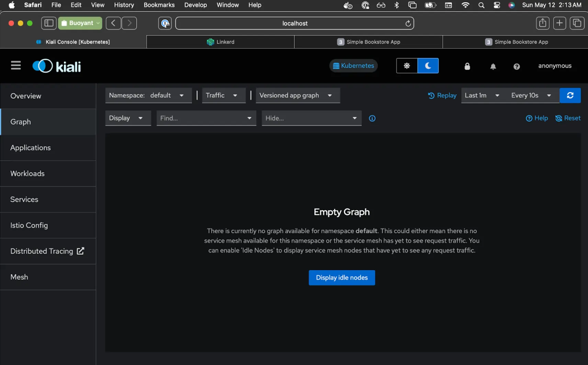This screenshot has height=365, width=588.
Task: Click Safari Share button
Action: 542,23
